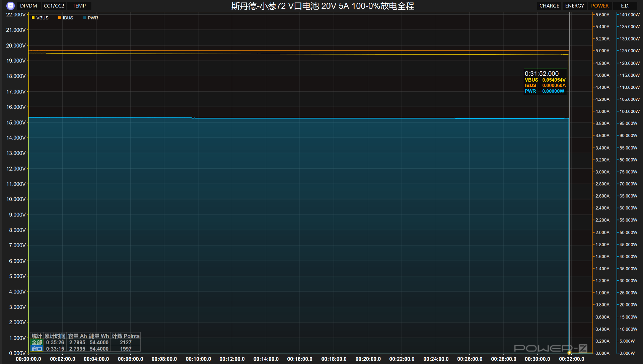Click the VBUS 0.054054V tooltip value
This screenshot has height=364, width=643.
click(554, 80)
